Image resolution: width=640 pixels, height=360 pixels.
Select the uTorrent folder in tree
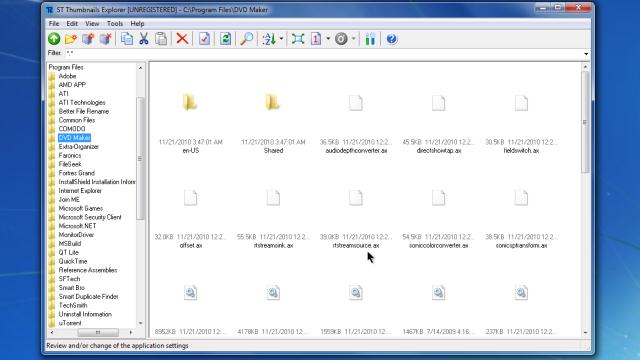click(x=70, y=323)
